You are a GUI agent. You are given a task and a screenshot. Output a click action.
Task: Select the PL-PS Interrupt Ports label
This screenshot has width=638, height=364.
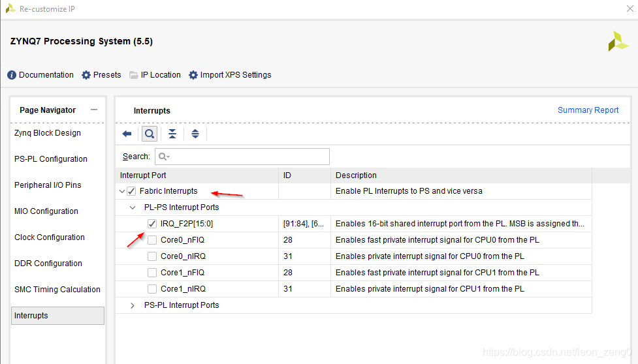(x=182, y=207)
